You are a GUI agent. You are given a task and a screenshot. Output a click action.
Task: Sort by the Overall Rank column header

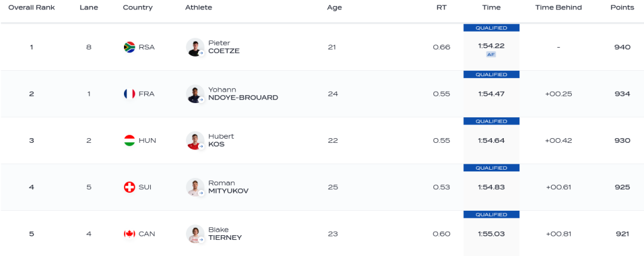tap(32, 8)
